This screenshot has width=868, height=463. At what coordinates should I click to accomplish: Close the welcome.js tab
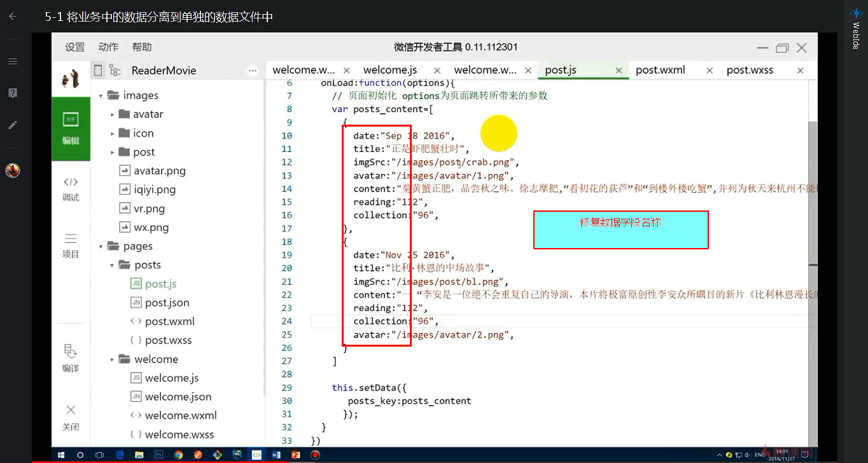(x=437, y=71)
